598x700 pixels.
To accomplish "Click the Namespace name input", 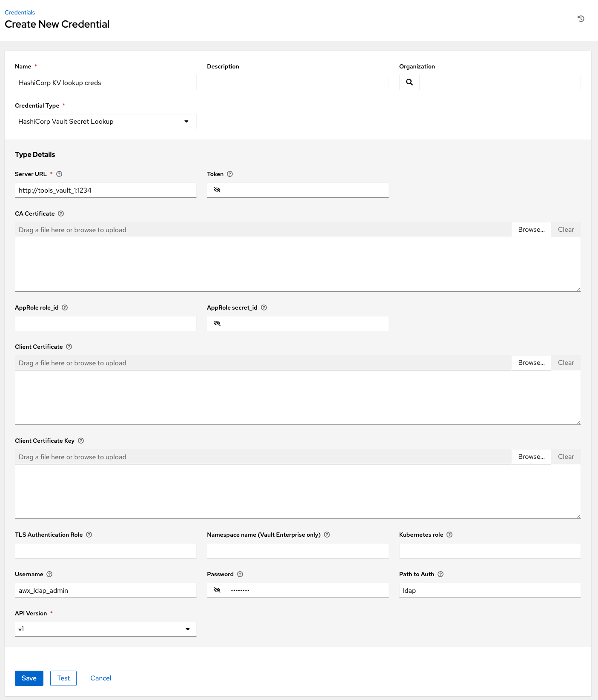I will click(298, 551).
